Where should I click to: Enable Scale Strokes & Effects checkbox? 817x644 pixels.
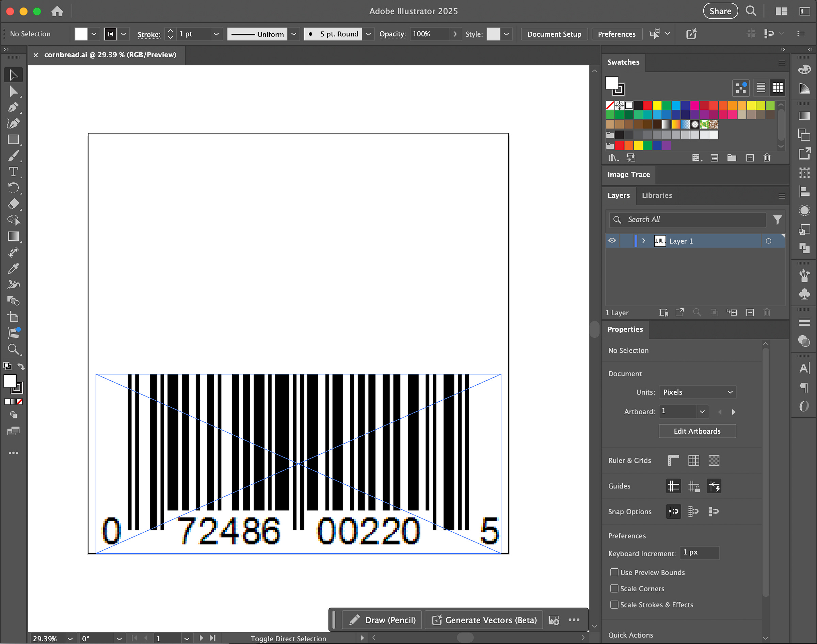coord(614,605)
